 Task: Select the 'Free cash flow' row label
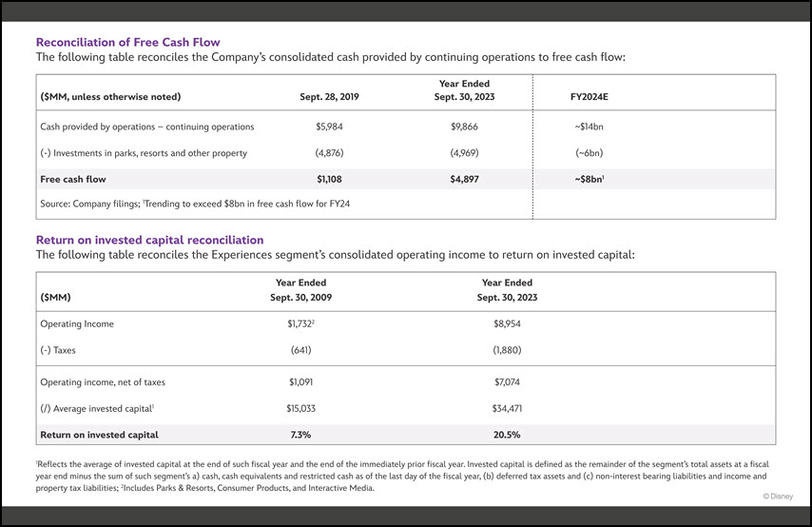[x=73, y=179]
